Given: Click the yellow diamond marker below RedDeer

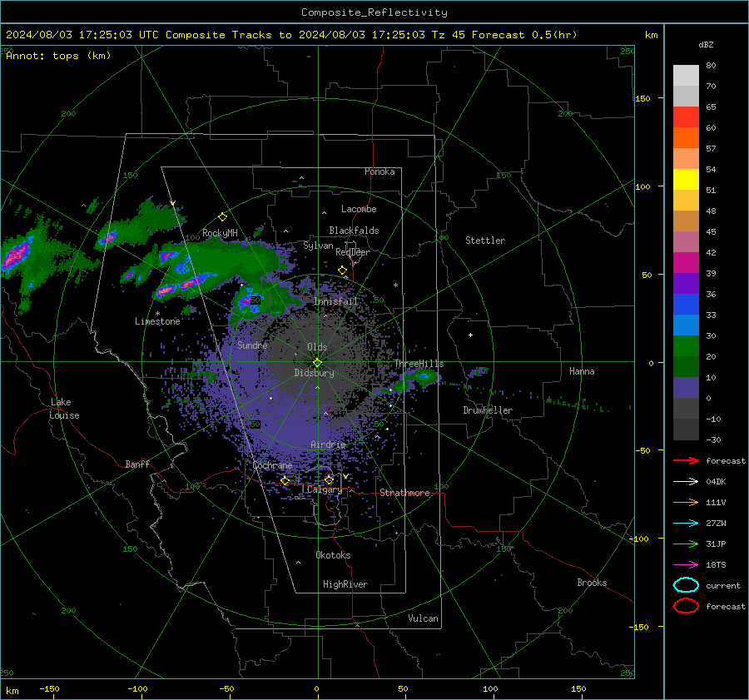Looking at the screenshot, I should 342,271.
